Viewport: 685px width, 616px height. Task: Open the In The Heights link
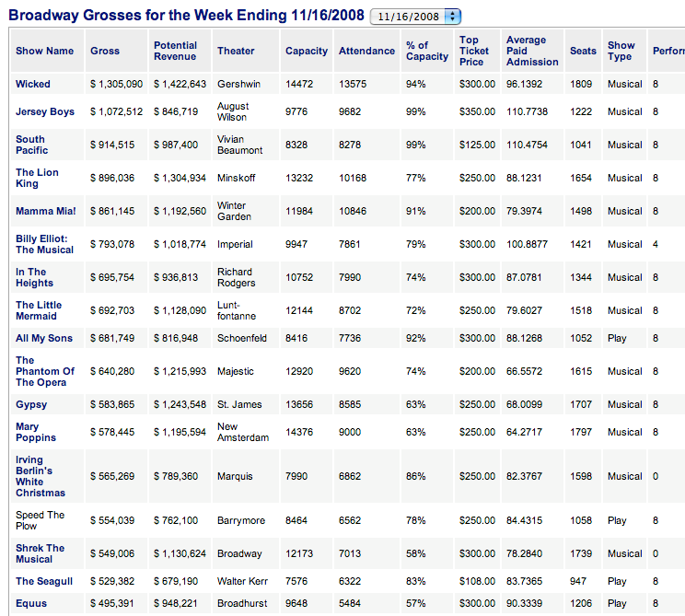(34, 277)
